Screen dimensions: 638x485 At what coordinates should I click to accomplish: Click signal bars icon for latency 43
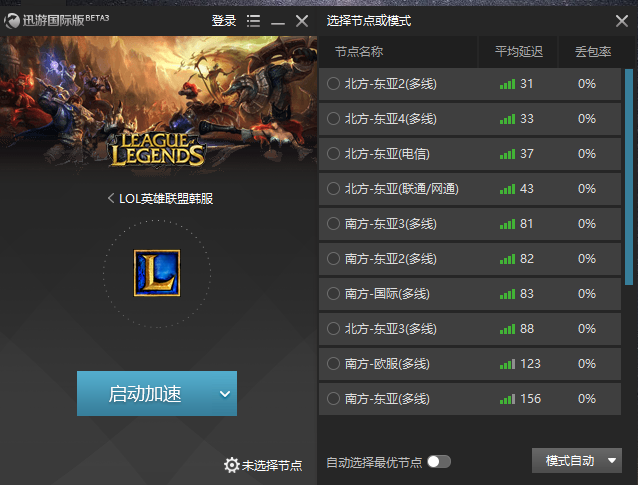[x=507, y=189]
